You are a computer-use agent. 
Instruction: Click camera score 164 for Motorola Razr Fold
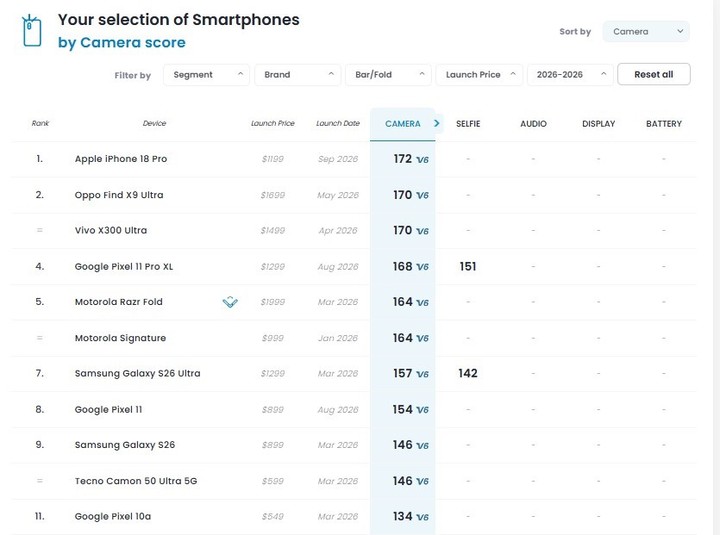pyautogui.click(x=403, y=302)
